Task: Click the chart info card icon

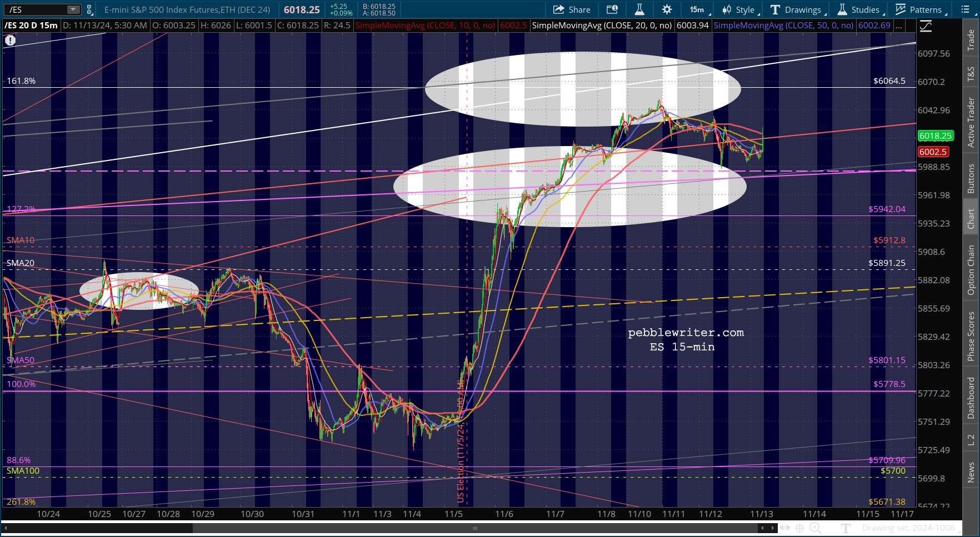Action: tap(612, 9)
